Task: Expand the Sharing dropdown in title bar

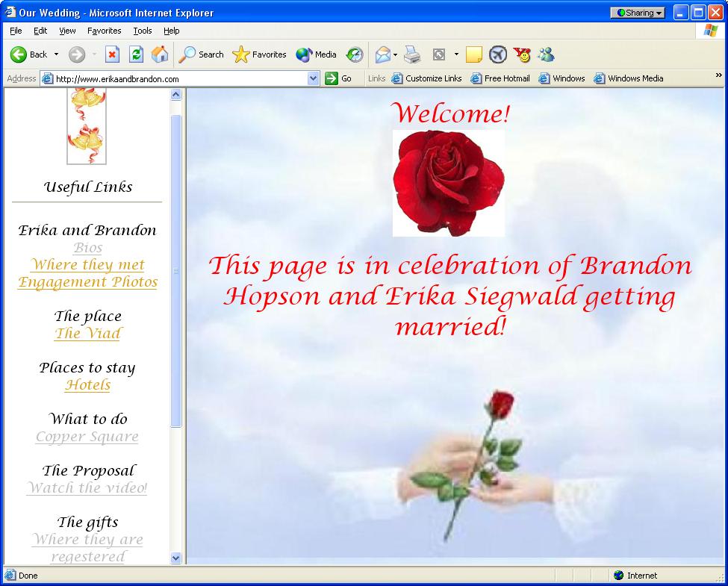Action: pos(638,13)
